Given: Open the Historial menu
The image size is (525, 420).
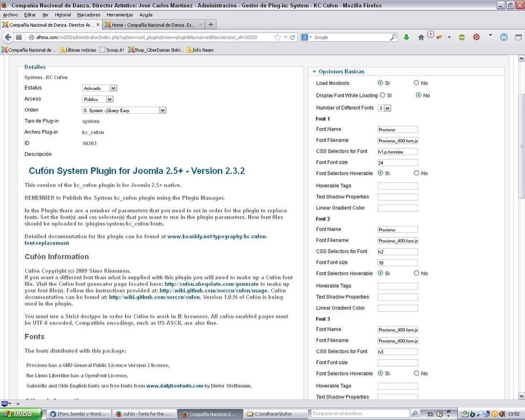Looking at the screenshot, I should coord(63,15).
